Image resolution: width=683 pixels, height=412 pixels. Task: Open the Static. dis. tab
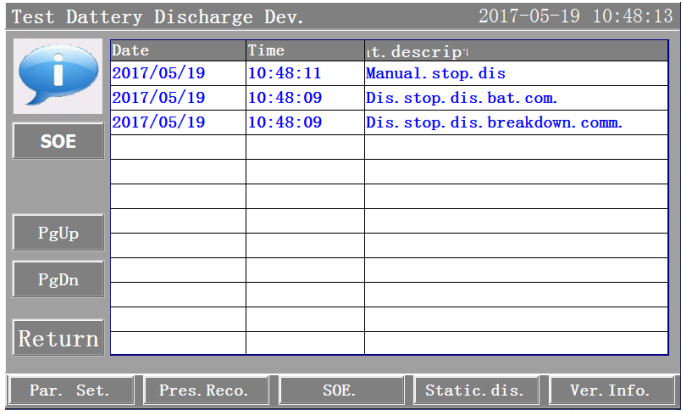(475, 390)
